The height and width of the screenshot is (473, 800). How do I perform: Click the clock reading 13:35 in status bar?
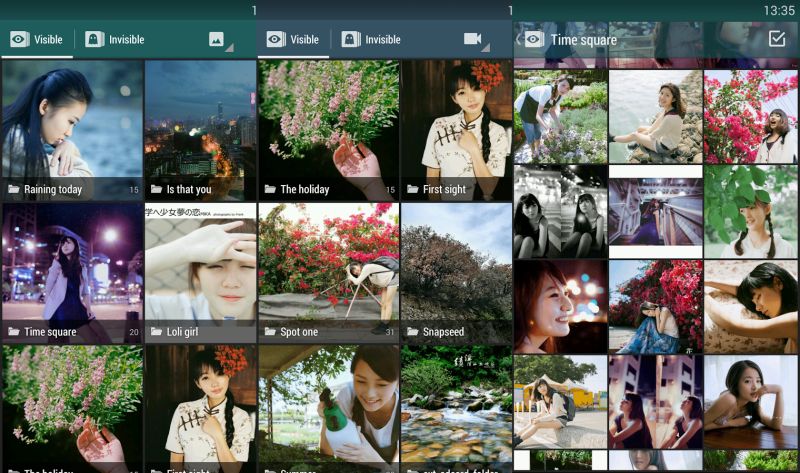tap(779, 10)
